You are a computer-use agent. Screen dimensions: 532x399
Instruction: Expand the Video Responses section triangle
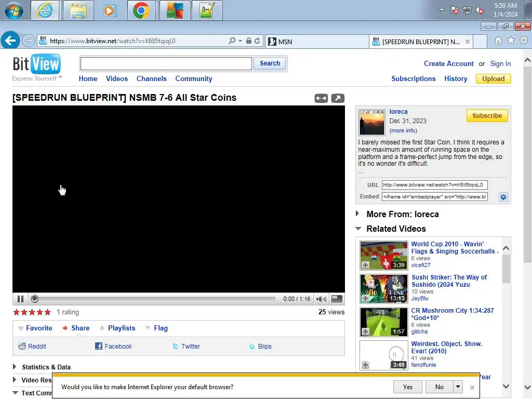tap(15, 380)
